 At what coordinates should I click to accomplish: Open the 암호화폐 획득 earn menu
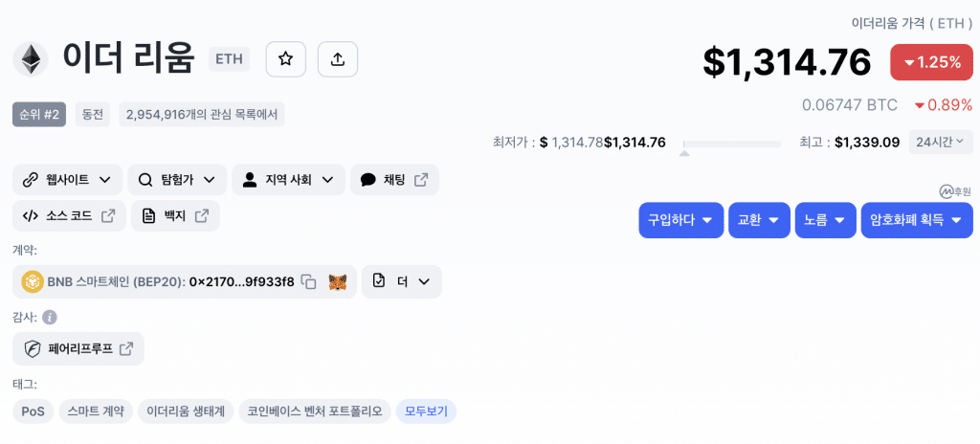point(916,220)
